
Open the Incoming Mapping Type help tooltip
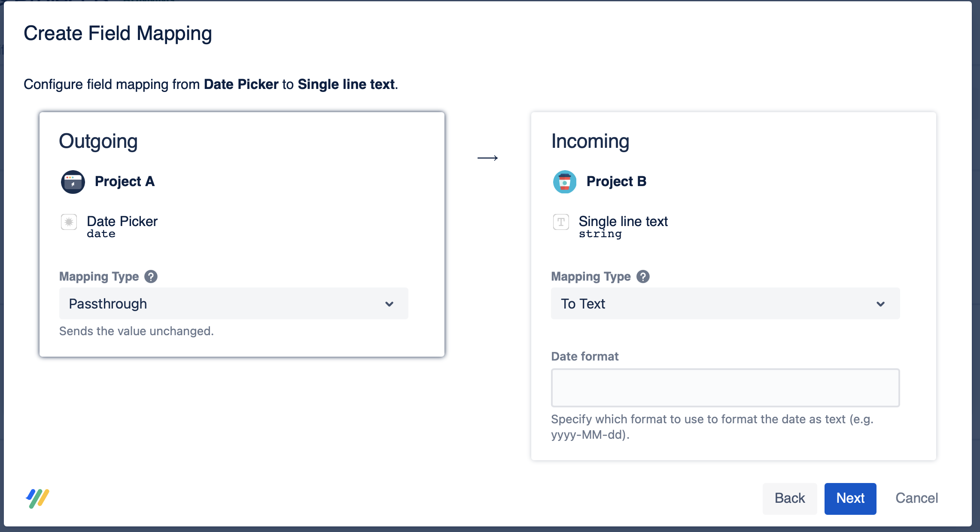pos(643,277)
